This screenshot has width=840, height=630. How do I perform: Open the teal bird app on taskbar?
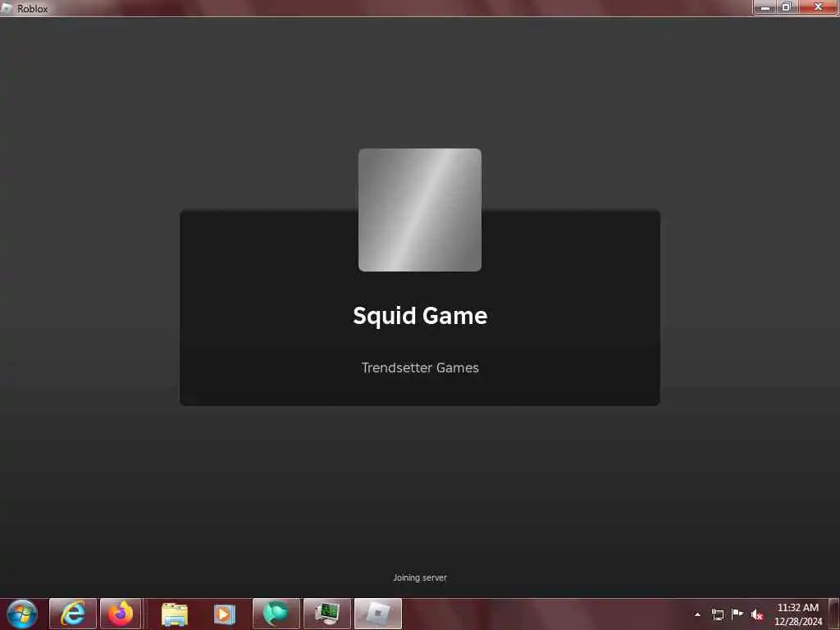[276, 614]
